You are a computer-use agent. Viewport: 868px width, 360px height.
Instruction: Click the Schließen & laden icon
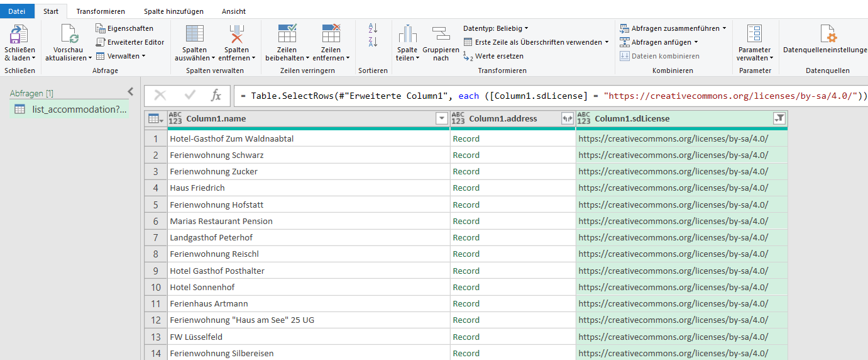point(19,34)
